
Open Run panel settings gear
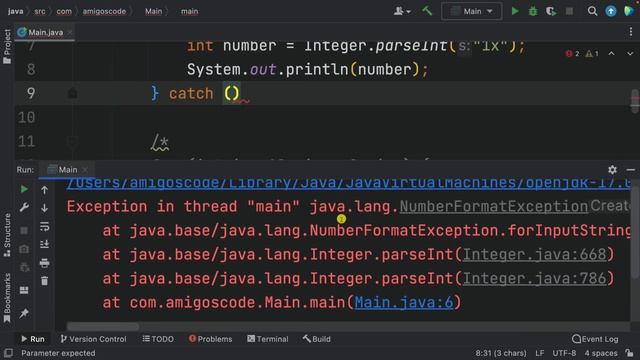(x=612, y=169)
